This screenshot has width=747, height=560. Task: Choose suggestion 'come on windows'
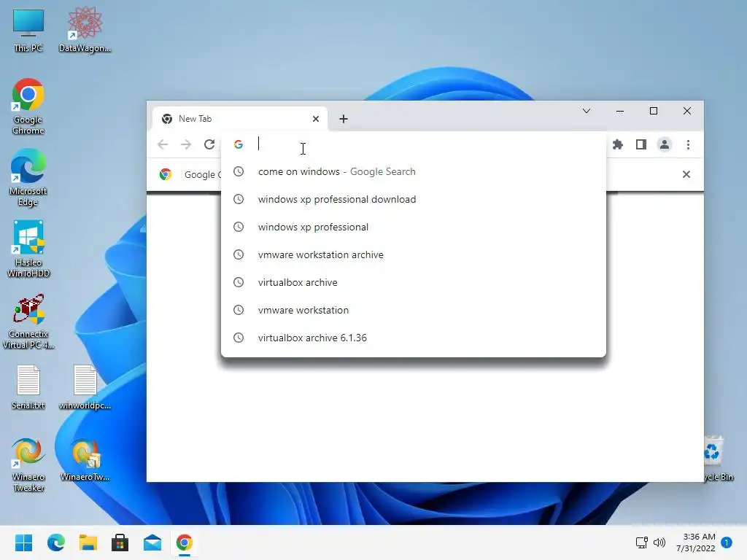click(x=414, y=171)
